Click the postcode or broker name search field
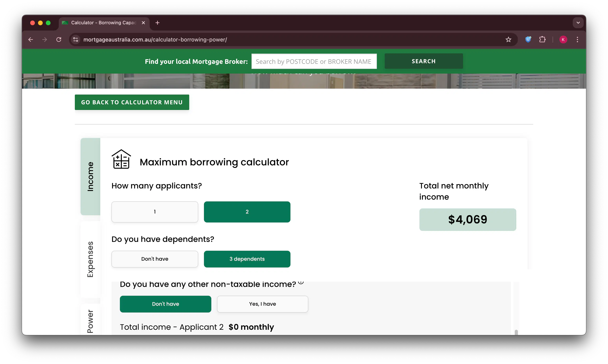This screenshot has height=364, width=608. [314, 61]
